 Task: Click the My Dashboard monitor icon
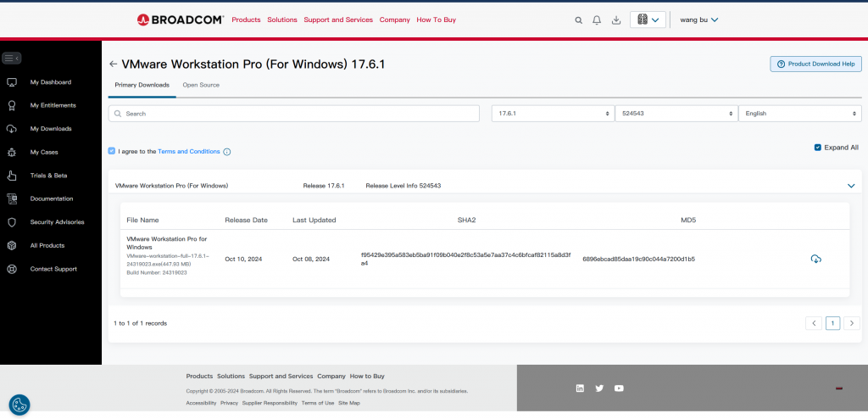coord(11,82)
